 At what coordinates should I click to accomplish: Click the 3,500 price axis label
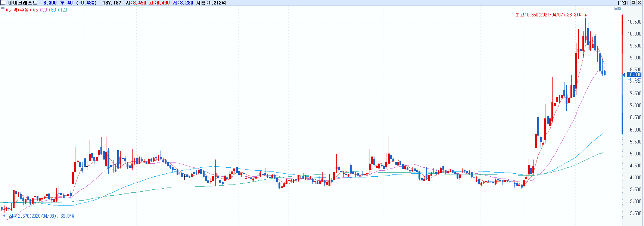tap(635, 189)
